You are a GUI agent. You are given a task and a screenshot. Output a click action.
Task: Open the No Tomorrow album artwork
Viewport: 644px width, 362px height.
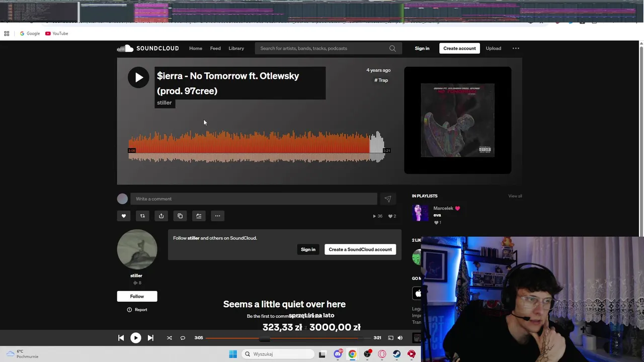tap(457, 120)
